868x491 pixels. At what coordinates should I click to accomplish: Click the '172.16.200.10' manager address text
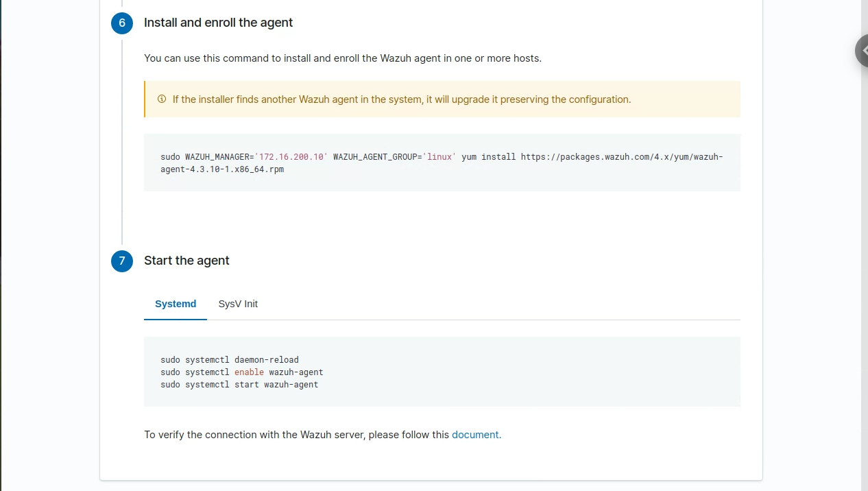[x=291, y=157]
